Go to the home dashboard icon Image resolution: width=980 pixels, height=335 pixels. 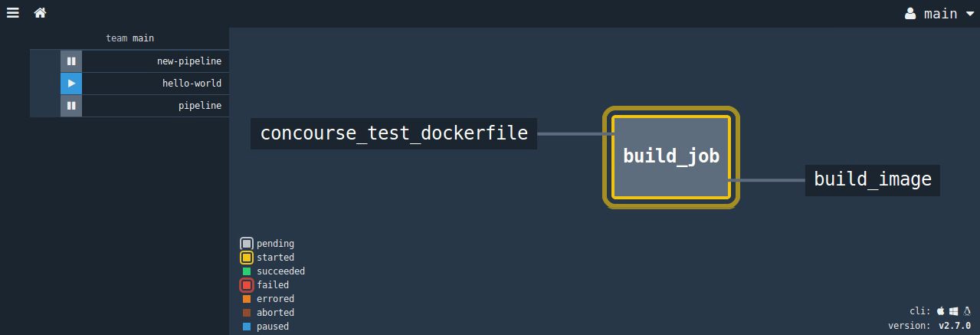(41, 13)
